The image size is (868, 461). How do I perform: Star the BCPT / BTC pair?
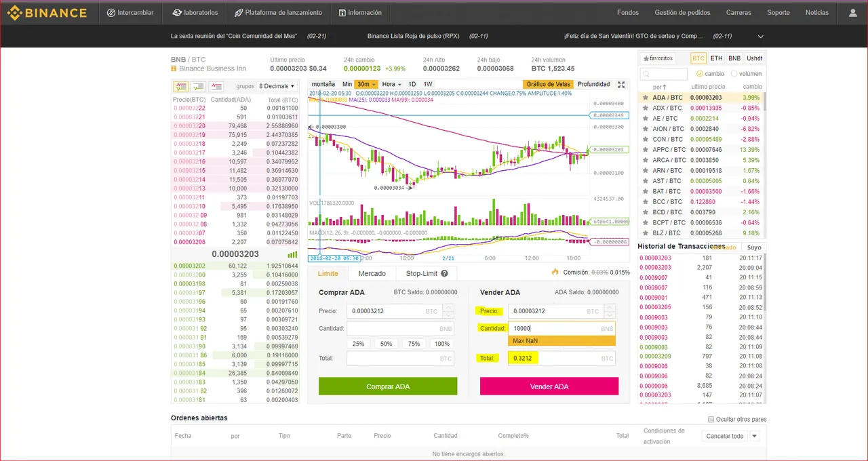[x=646, y=222]
